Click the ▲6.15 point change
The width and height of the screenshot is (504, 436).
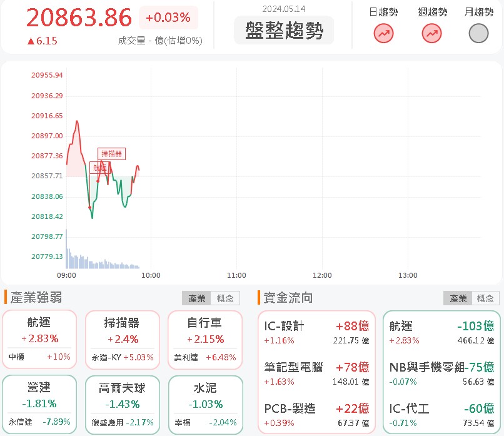pyautogui.click(x=42, y=41)
